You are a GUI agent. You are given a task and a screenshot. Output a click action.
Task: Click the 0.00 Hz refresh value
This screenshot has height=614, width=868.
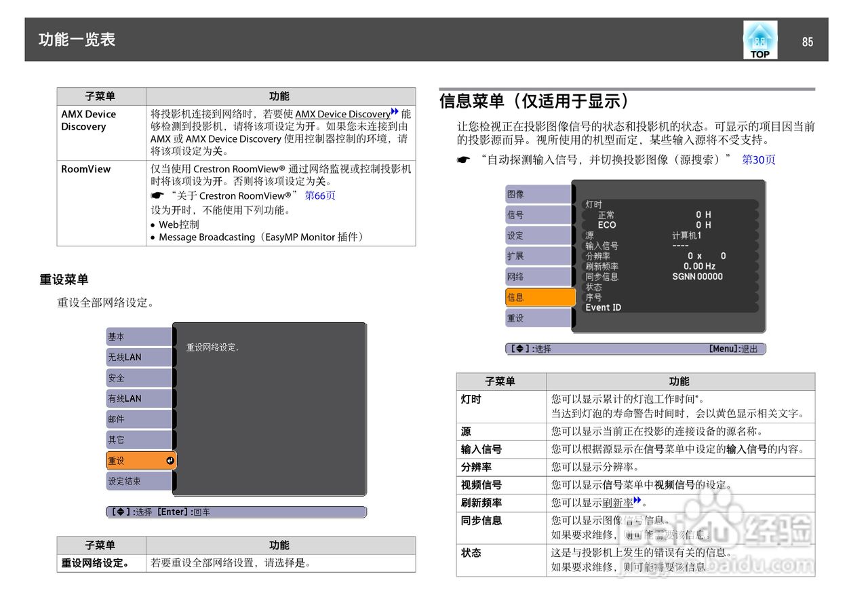(700, 266)
